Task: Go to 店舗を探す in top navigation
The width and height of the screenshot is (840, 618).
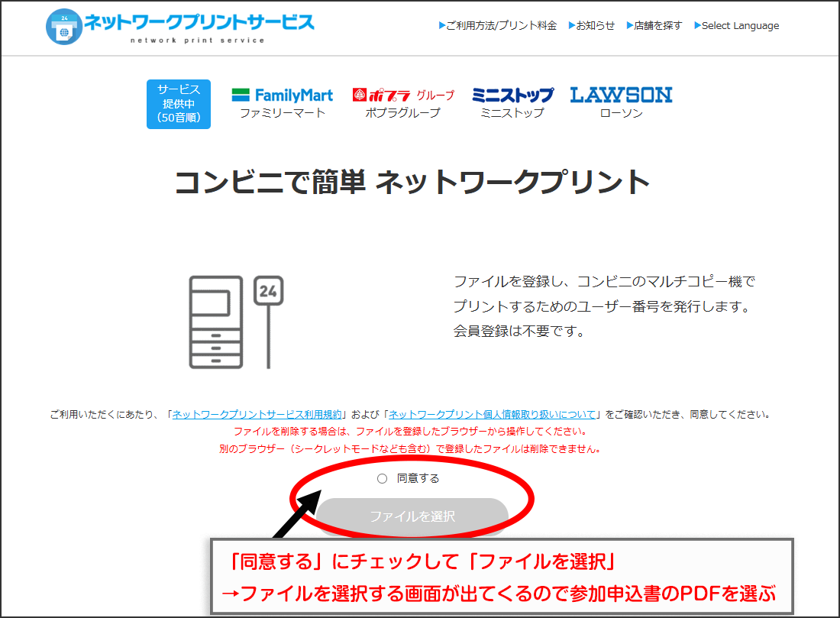Action: point(654,26)
